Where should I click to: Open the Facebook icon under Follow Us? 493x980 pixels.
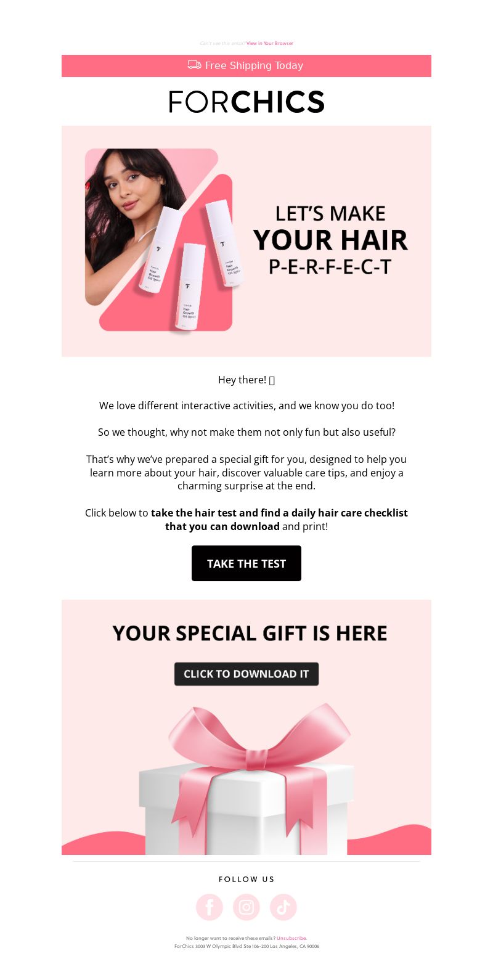[210, 907]
